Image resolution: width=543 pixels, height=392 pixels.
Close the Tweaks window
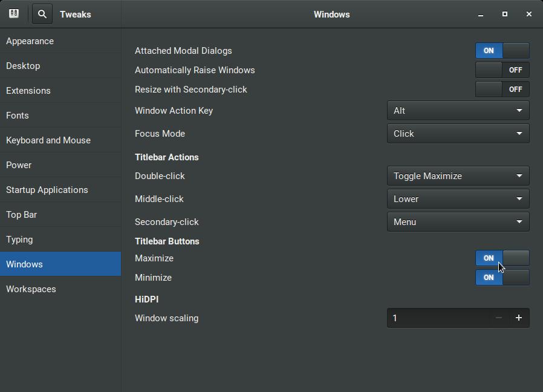(x=528, y=15)
